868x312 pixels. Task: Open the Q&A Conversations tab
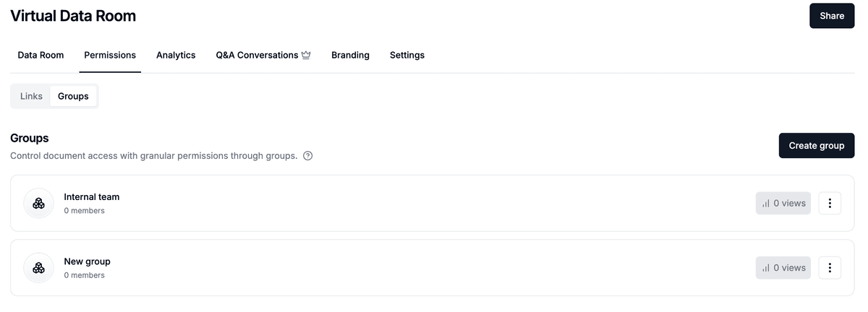pos(257,55)
